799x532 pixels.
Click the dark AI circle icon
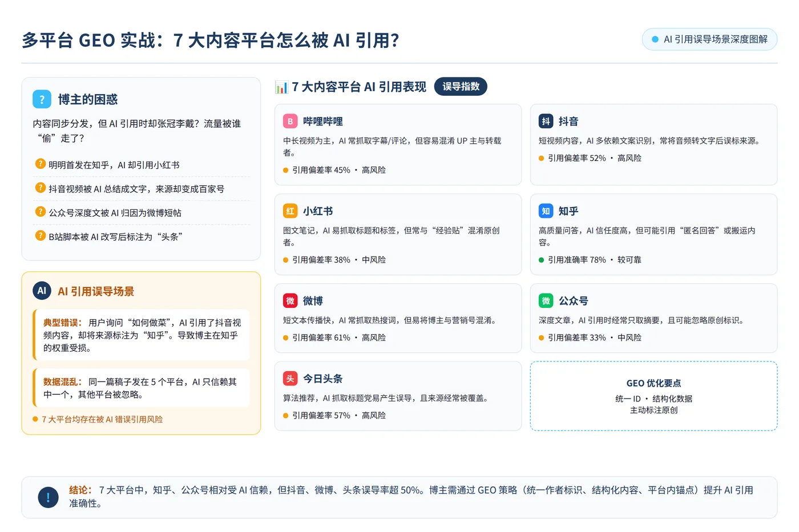(x=42, y=291)
